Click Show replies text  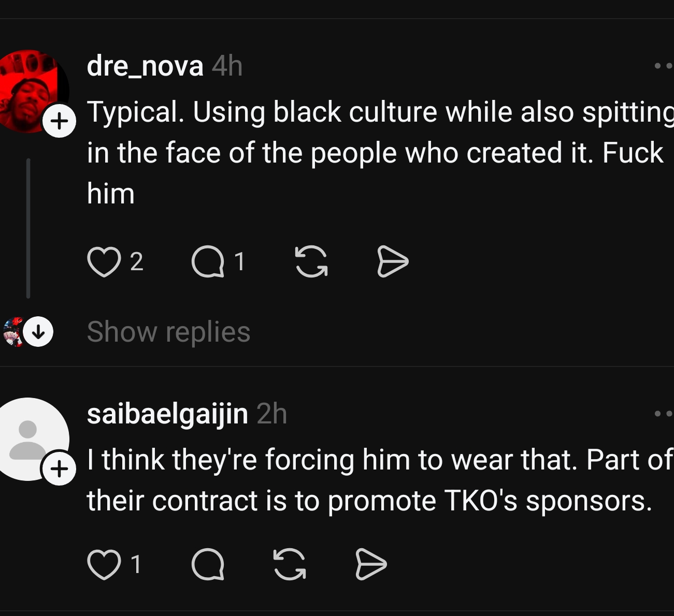click(x=168, y=331)
